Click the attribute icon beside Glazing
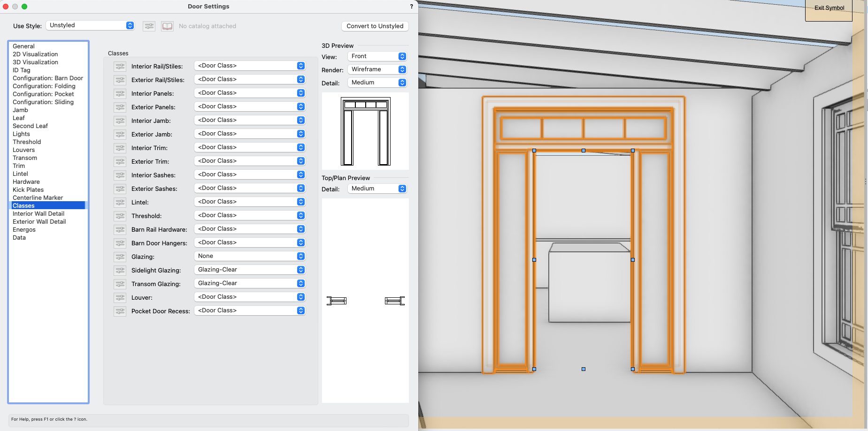The width and height of the screenshot is (868, 431). coord(120,257)
